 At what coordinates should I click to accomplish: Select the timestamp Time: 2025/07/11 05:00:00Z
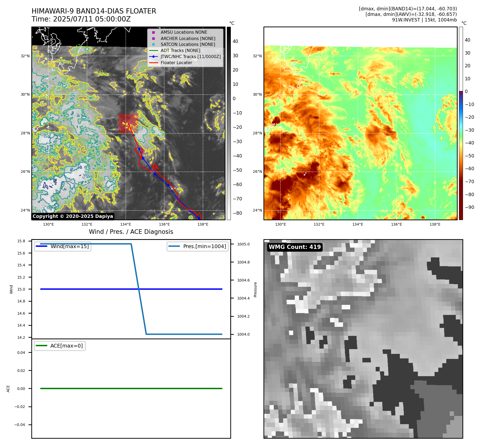point(81,19)
